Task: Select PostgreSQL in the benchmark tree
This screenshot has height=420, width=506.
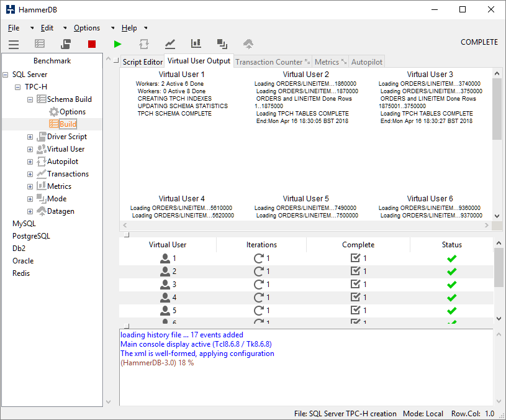Action: 31,236
